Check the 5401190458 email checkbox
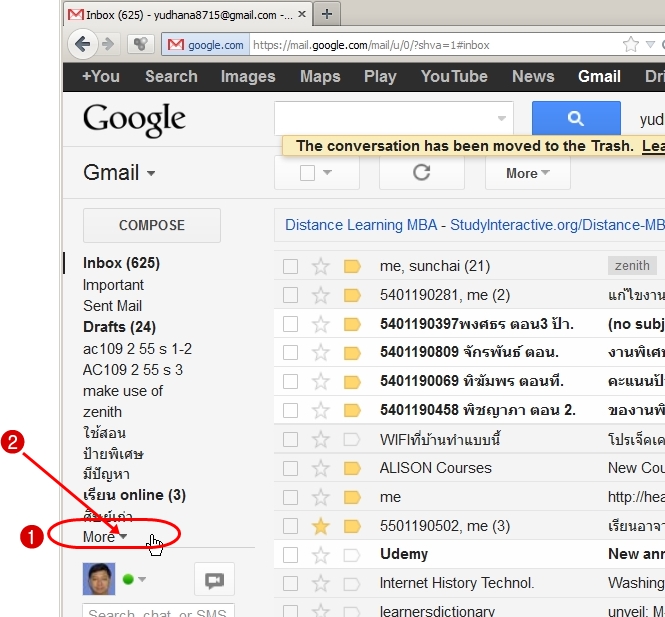Screen dimensions: 665x617 (x=291, y=410)
